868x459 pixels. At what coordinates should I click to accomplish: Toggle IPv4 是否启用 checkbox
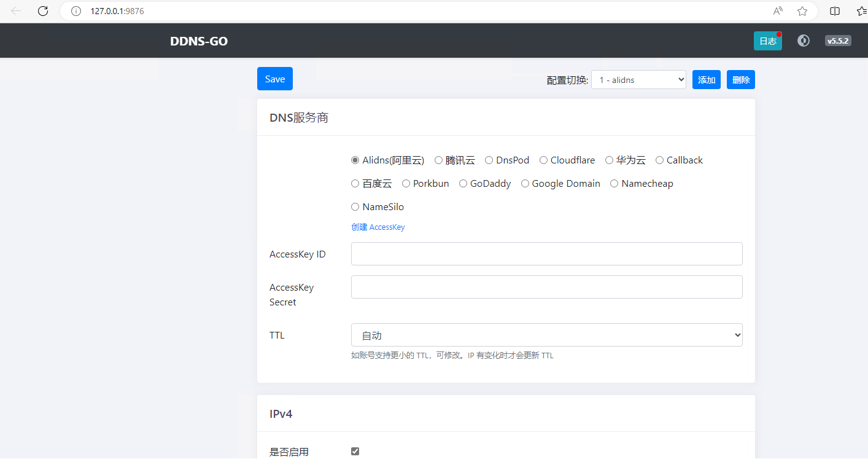pos(355,452)
